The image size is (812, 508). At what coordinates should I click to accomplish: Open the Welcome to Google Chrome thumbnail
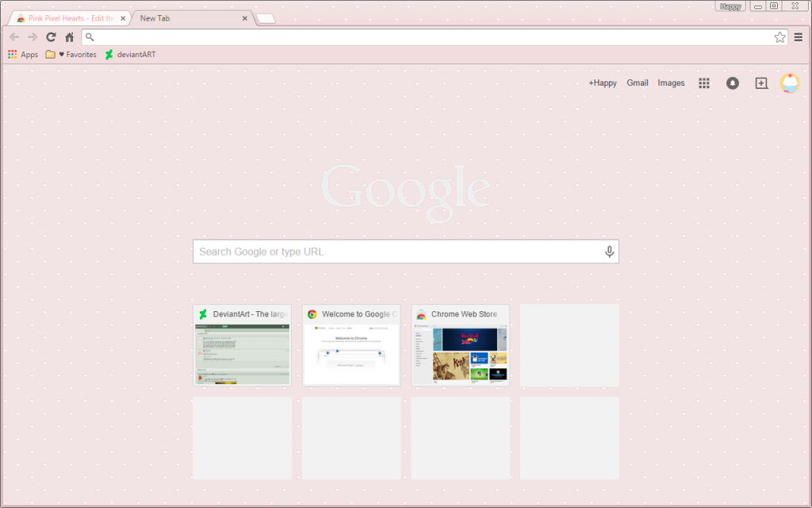pyautogui.click(x=351, y=344)
